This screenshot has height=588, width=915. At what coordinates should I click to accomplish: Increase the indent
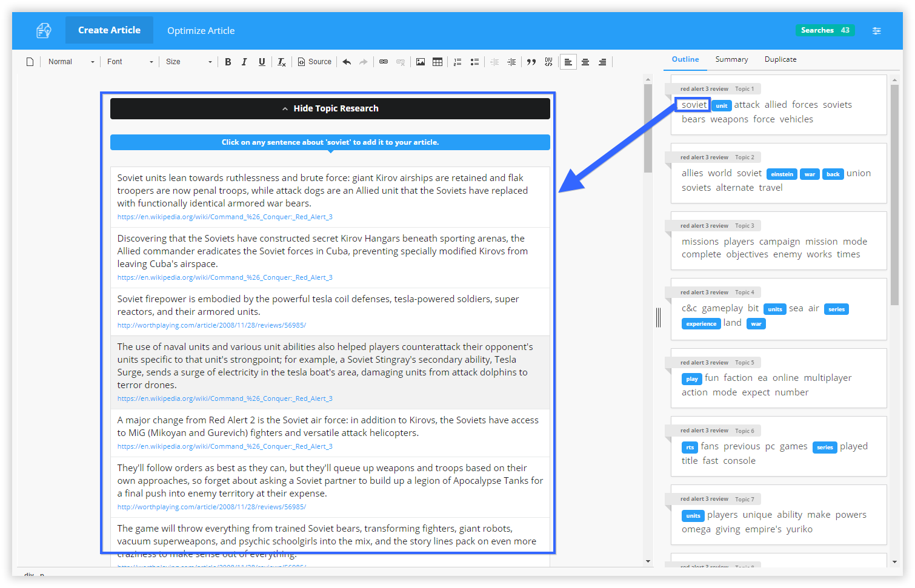511,62
